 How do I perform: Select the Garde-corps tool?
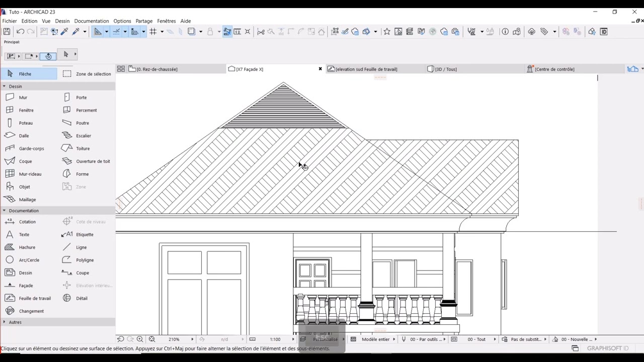pyautogui.click(x=29, y=148)
